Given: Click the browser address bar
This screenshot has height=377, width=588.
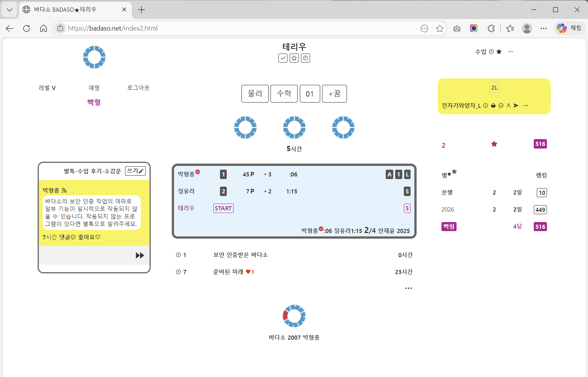Looking at the screenshot, I should click(x=241, y=28).
